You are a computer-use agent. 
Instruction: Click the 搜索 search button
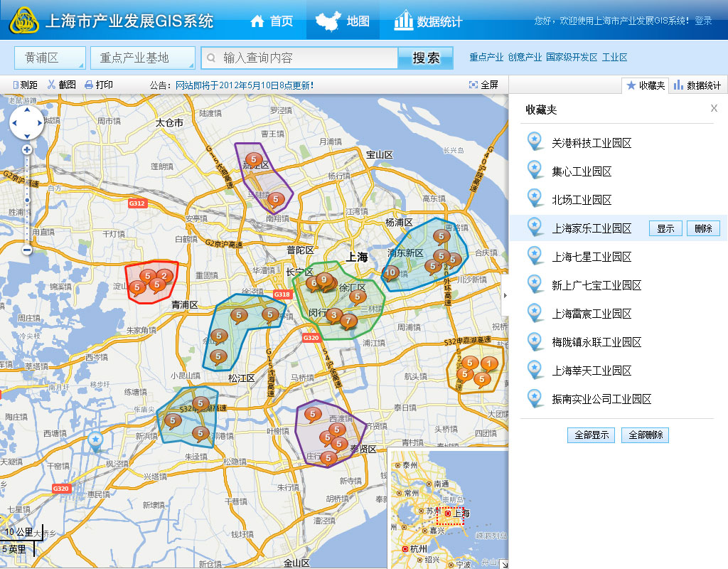[x=425, y=58]
